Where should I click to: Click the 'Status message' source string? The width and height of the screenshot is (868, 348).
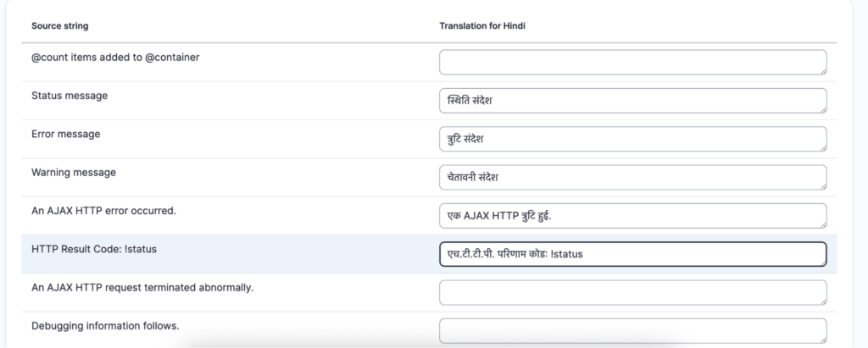pos(70,96)
